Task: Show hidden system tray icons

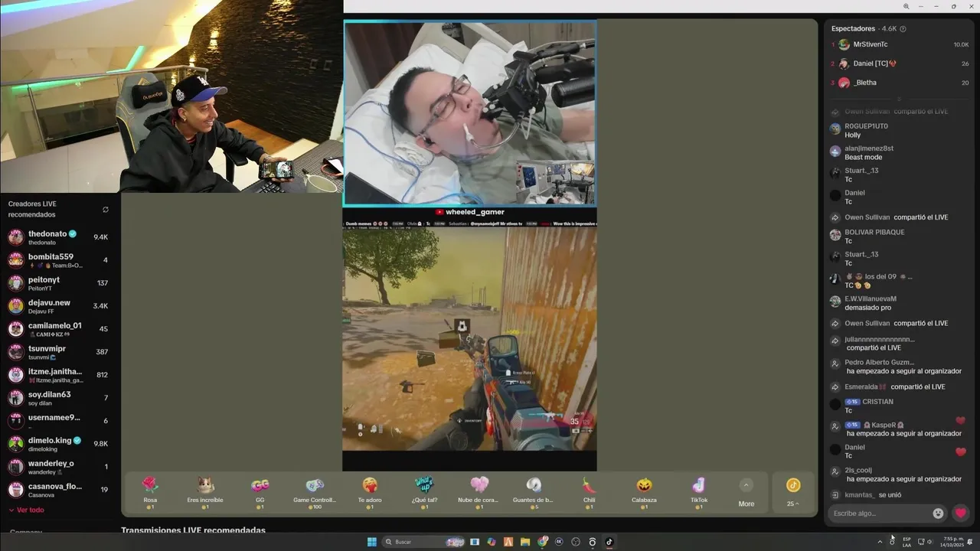Action: (x=880, y=542)
